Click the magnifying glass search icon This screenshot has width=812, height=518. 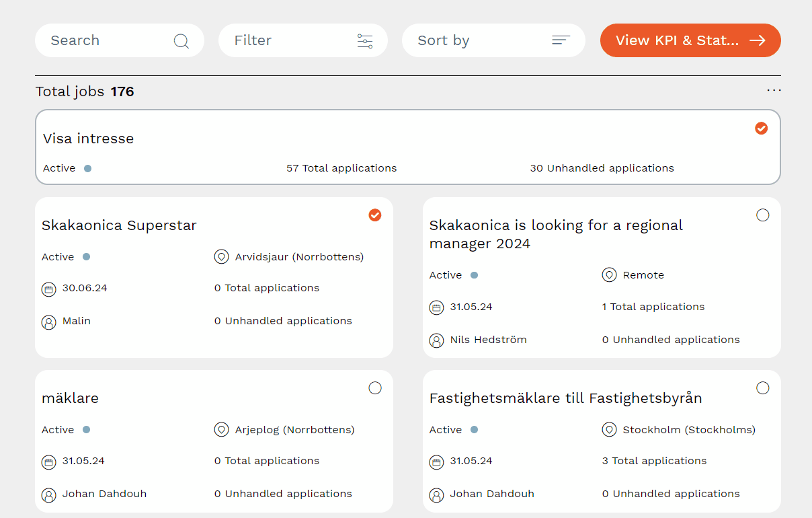coord(181,41)
